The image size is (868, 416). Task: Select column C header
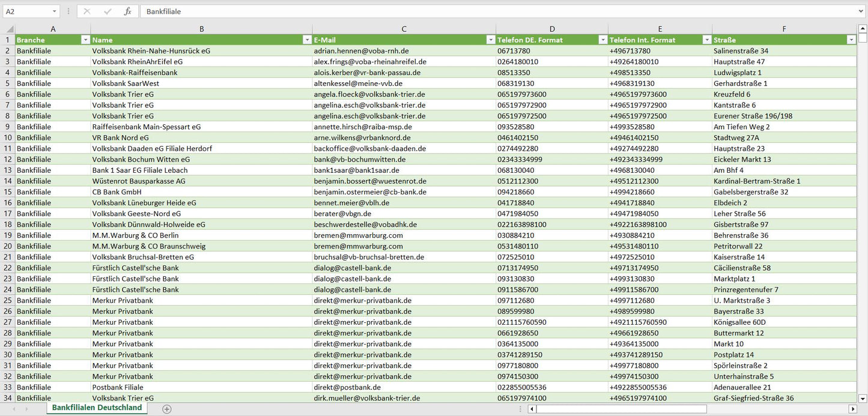[x=404, y=29]
